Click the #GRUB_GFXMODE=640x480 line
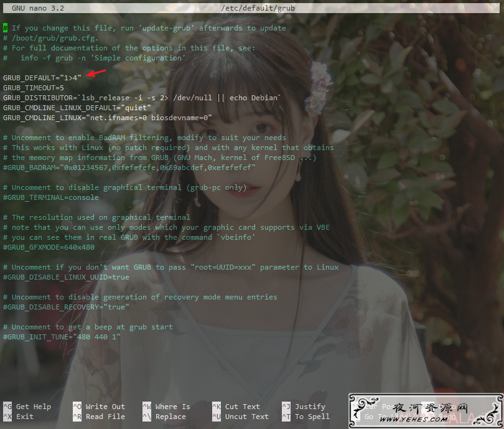The image size is (504, 429). pos(49,247)
